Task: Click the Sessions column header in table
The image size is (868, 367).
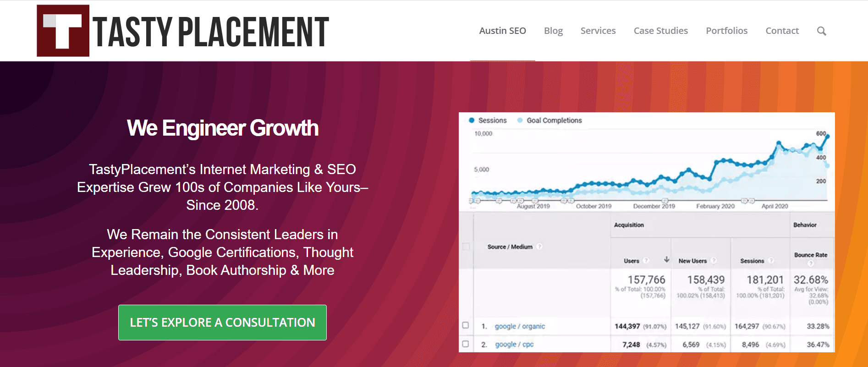Action: point(752,261)
